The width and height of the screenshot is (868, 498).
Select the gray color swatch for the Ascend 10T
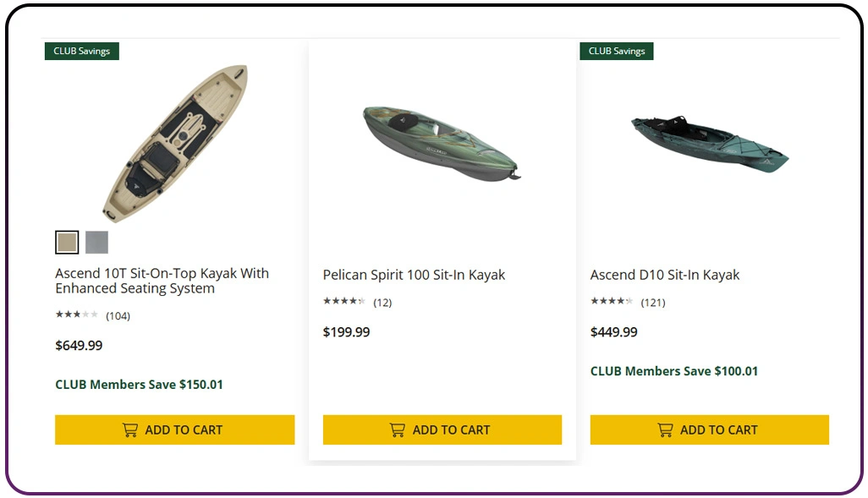pos(96,242)
